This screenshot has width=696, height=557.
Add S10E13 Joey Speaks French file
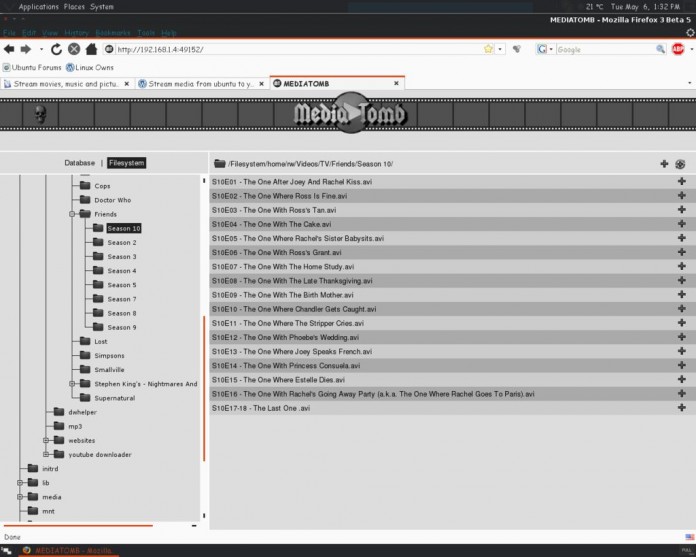pos(682,351)
